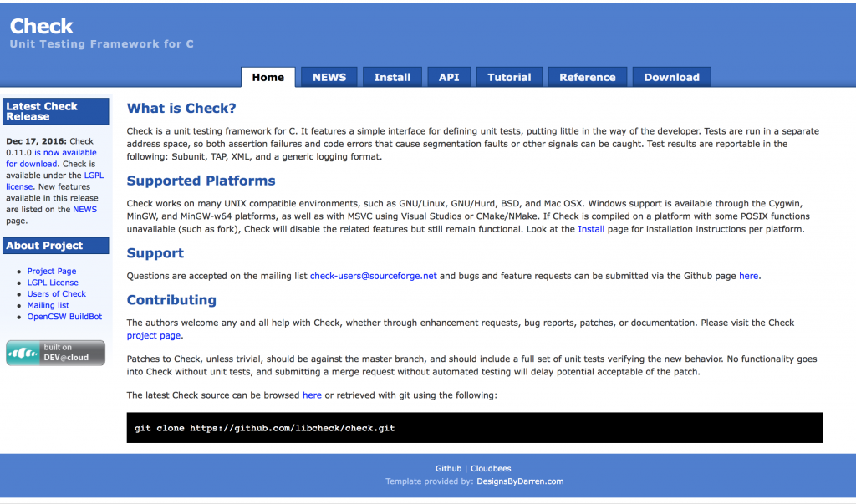Select the API tab
This screenshot has width=856, height=504.
449,77
